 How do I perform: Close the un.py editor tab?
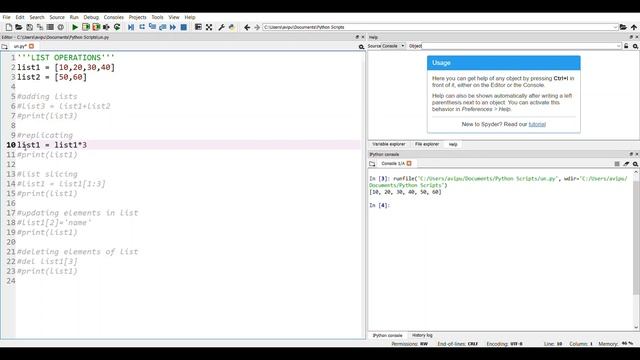tap(31, 46)
